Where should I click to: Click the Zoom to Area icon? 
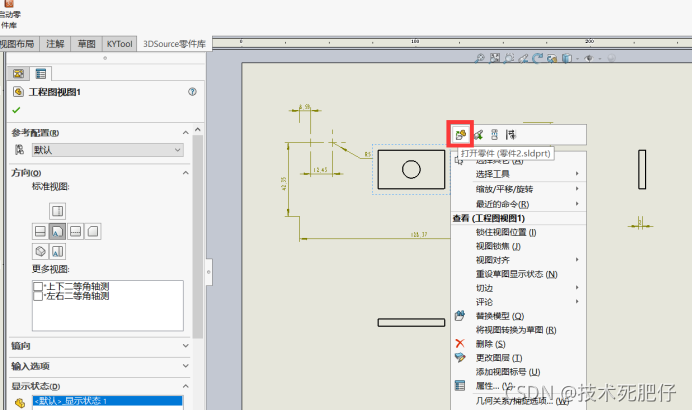pos(494,58)
